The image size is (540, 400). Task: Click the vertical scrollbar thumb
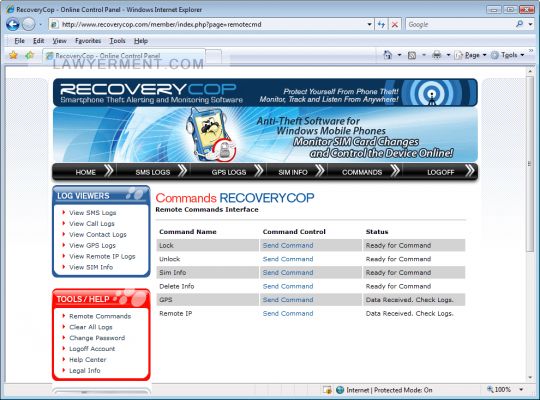click(530, 164)
